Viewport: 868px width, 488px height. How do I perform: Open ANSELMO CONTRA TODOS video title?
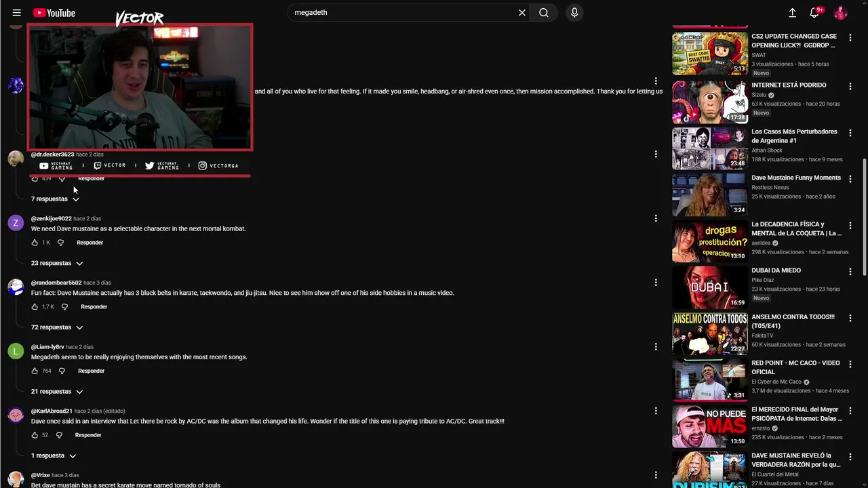click(793, 321)
